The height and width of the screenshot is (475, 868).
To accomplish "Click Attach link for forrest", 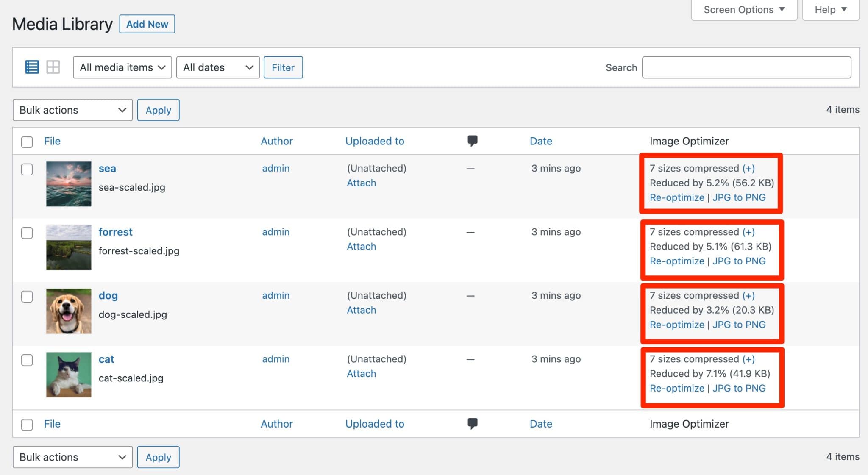I will coord(362,246).
